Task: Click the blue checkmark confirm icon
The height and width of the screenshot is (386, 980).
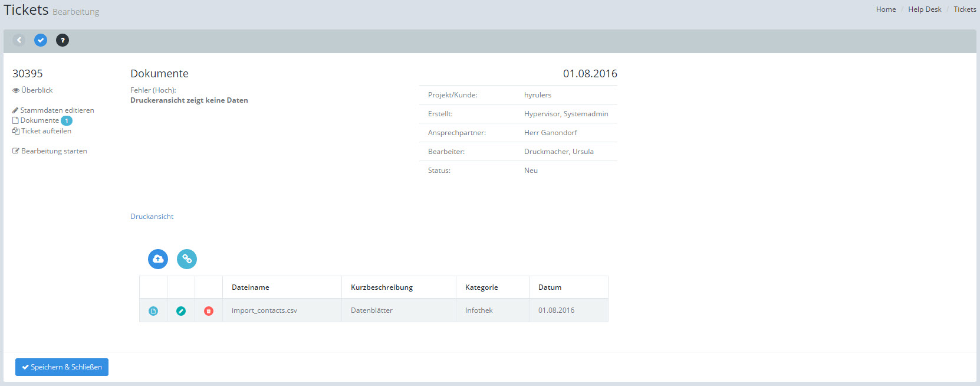Action: pyautogui.click(x=41, y=40)
